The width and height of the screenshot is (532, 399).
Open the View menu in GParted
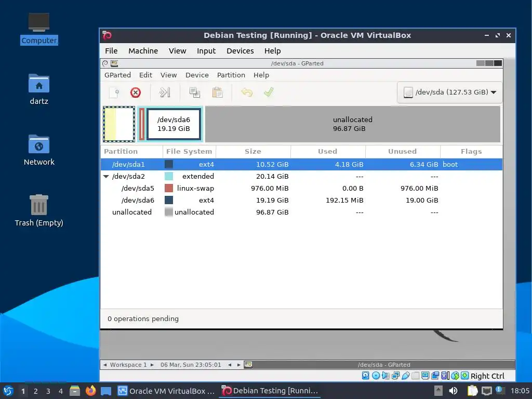[168, 75]
